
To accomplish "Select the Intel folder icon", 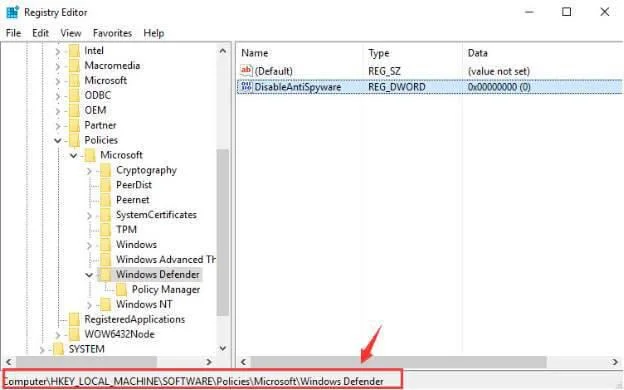I will [74, 51].
